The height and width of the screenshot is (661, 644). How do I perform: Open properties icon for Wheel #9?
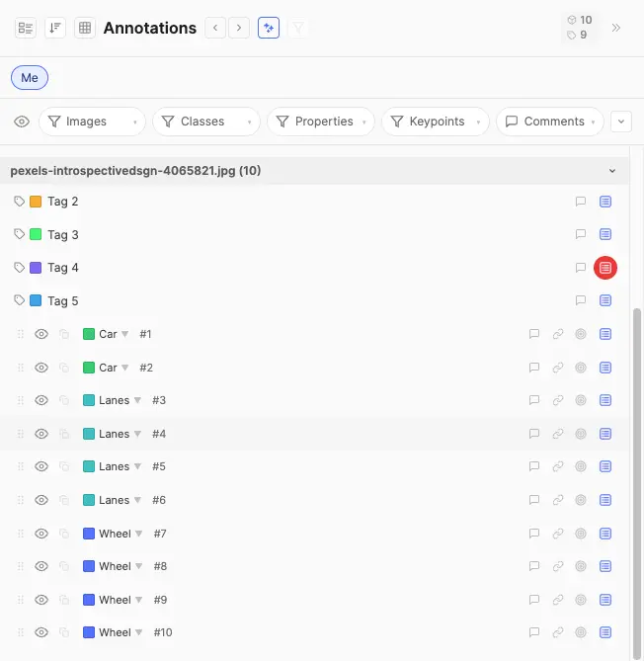[605, 600]
